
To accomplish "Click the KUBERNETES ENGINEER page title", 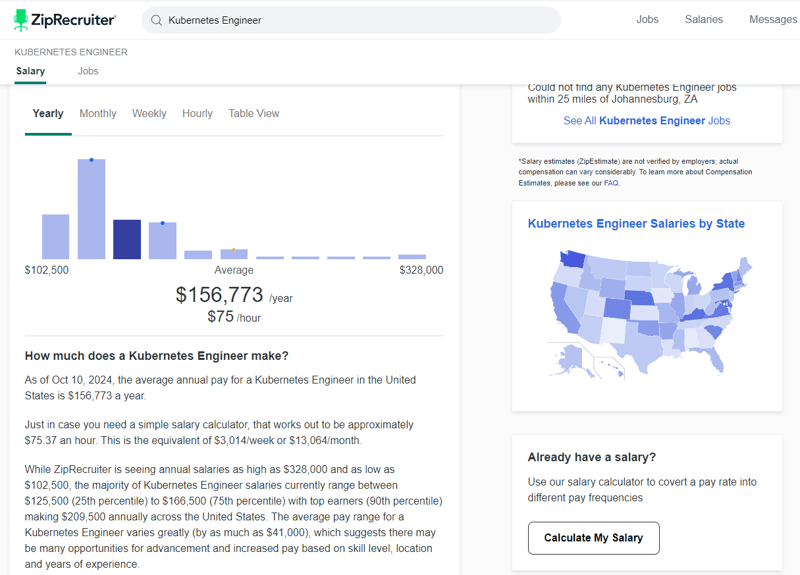I will (x=71, y=52).
